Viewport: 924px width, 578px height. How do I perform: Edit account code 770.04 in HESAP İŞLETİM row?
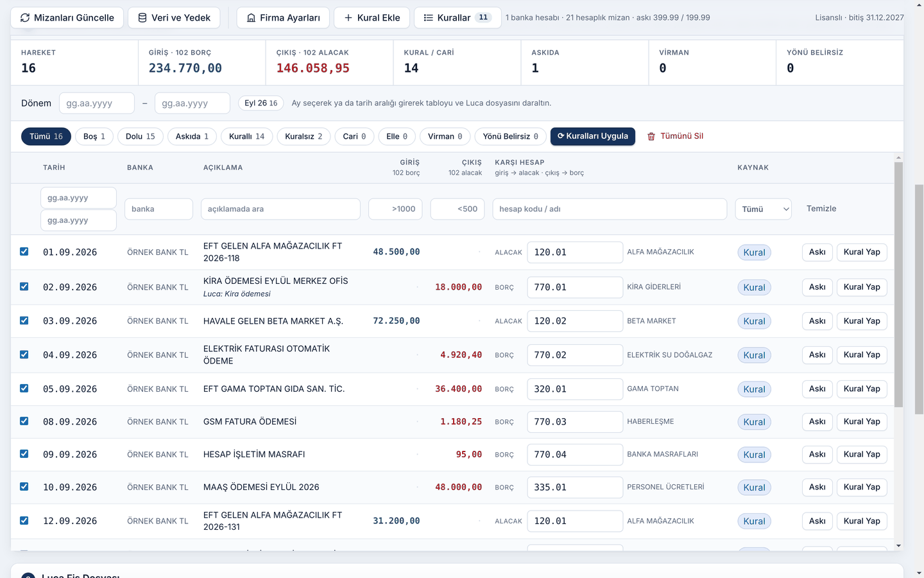(575, 455)
